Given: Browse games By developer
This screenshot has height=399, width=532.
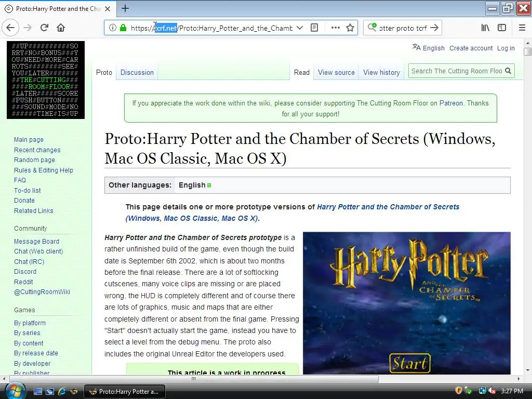Looking at the screenshot, I should point(32,363).
